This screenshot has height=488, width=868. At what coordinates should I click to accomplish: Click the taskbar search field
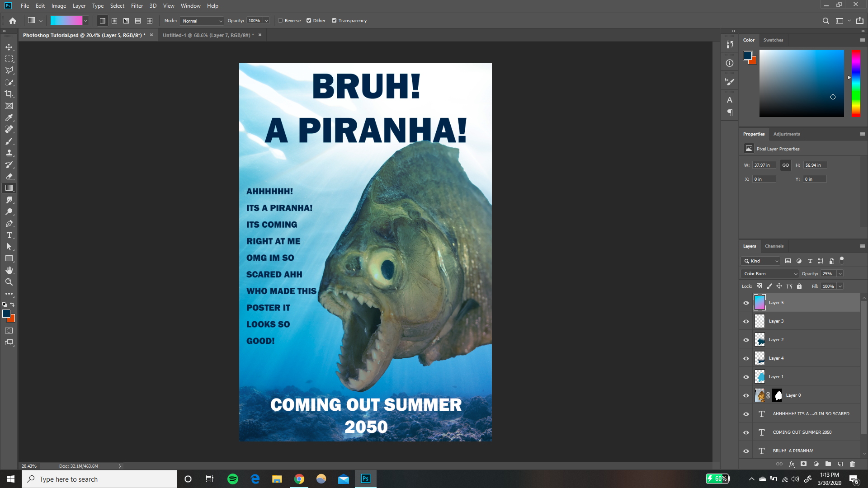coord(99,479)
